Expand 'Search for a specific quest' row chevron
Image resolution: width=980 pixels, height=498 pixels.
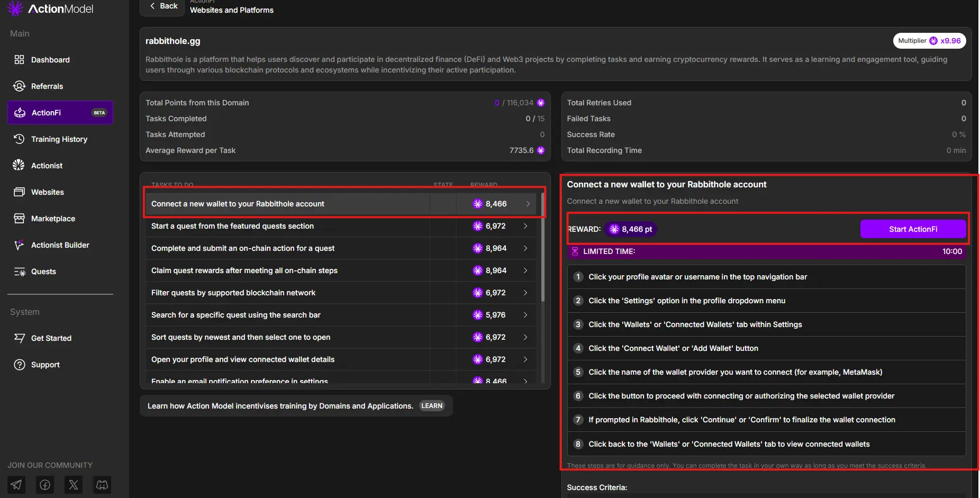(x=525, y=315)
